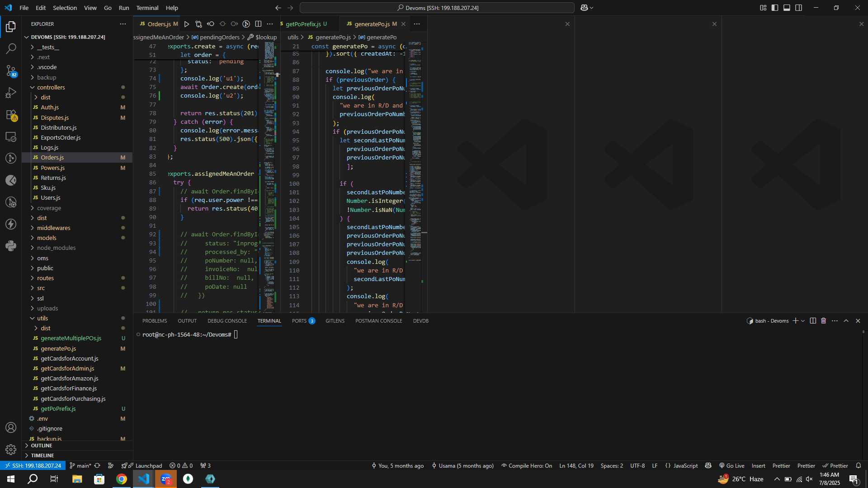Switch to the PORTS tab
Viewport: 868px width, 488px height.
(303, 321)
